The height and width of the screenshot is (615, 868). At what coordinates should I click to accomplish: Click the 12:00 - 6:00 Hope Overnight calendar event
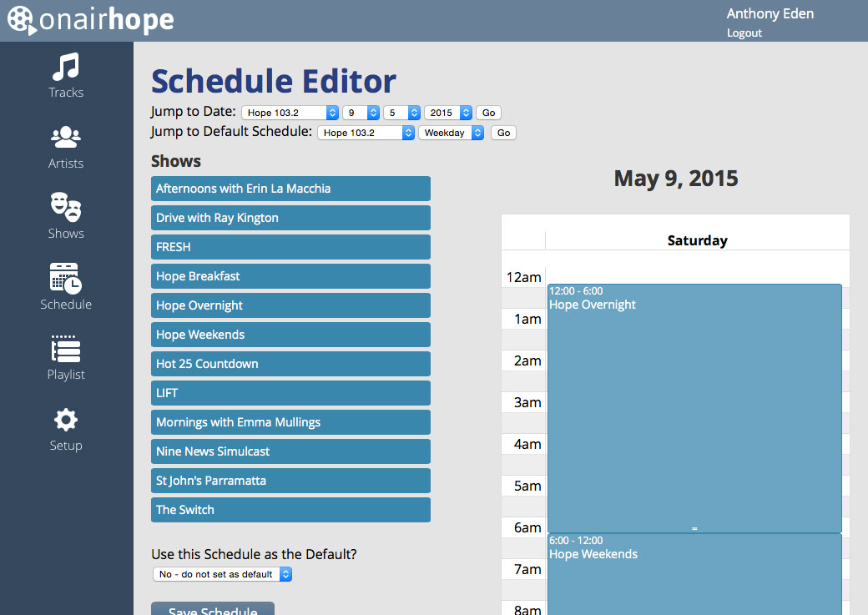point(694,409)
